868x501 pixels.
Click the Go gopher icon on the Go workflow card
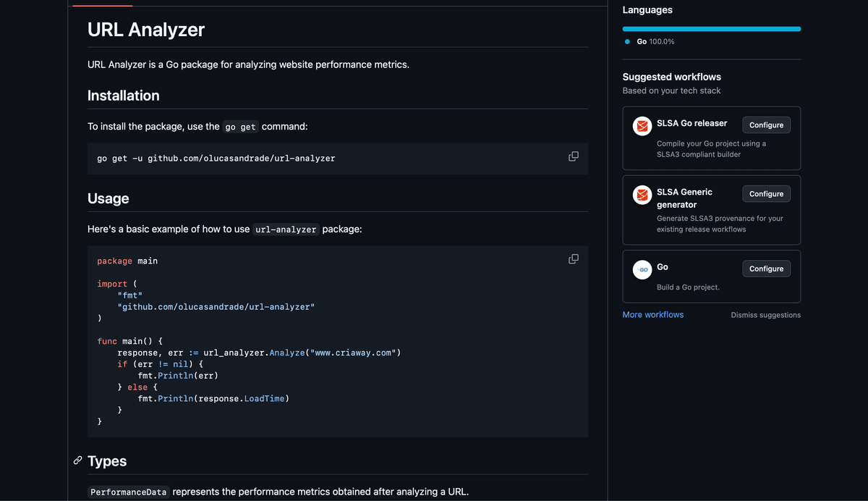click(x=642, y=269)
